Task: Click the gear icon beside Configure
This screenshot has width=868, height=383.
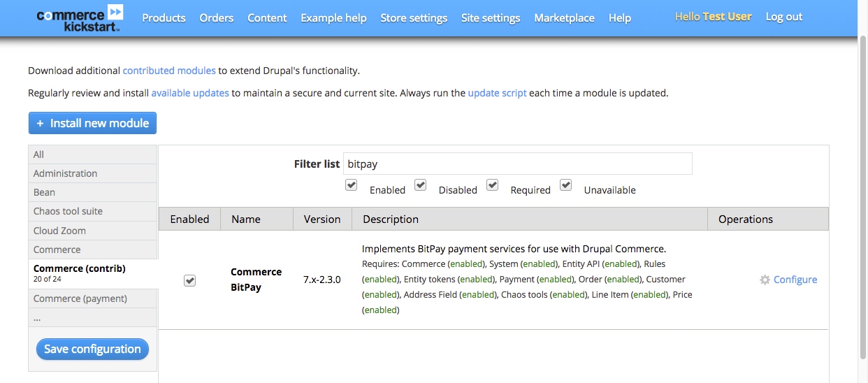Action: [x=765, y=280]
